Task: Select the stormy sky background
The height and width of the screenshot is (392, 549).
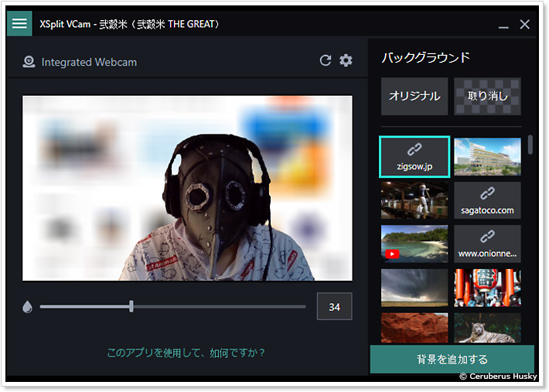Action: (x=414, y=288)
